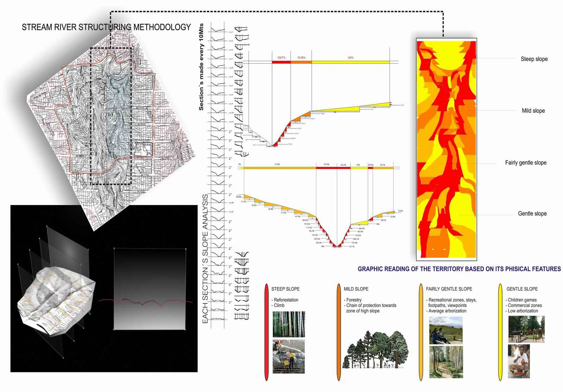Click the 'Fairly gentle slope' map annotation label

pyautogui.click(x=526, y=162)
